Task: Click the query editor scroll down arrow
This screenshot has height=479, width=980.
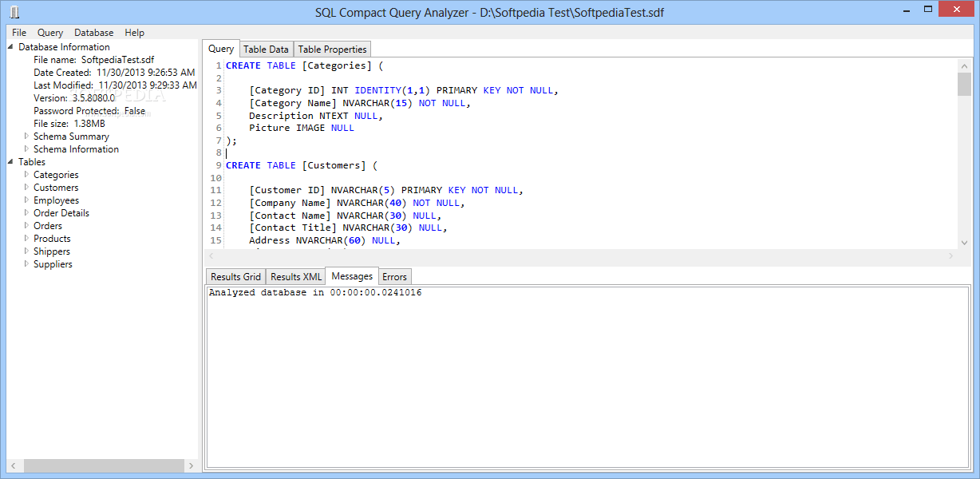Action: (964, 242)
